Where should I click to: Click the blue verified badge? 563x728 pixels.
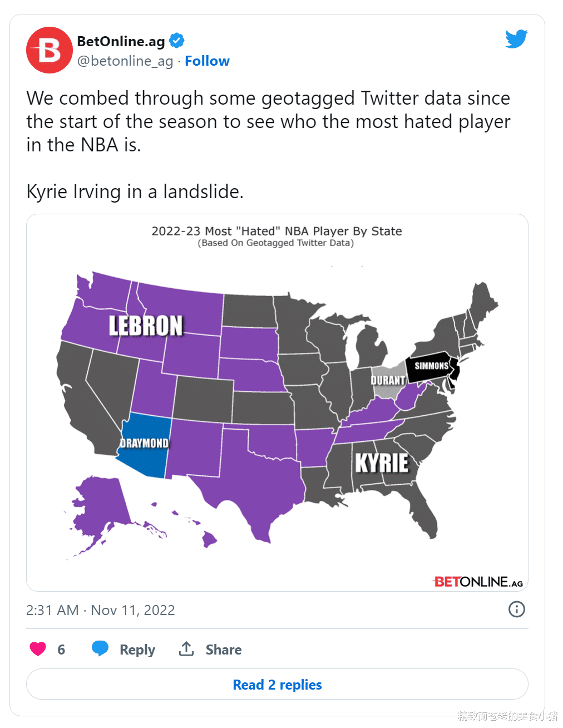point(177,41)
